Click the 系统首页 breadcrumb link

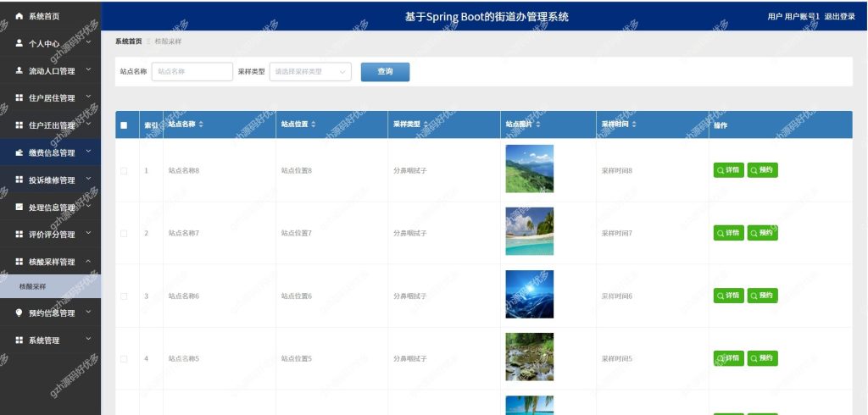pos(129,41)
